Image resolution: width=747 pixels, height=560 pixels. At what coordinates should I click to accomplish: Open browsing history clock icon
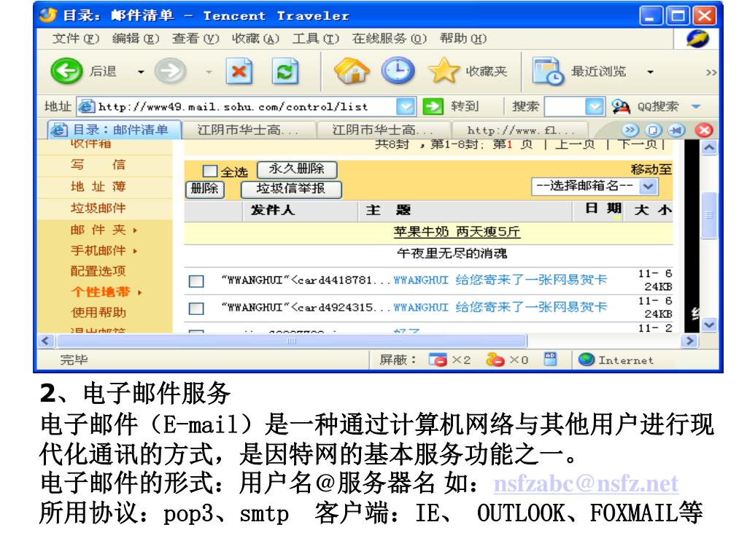pyautogui.click(x=398, y=71)
